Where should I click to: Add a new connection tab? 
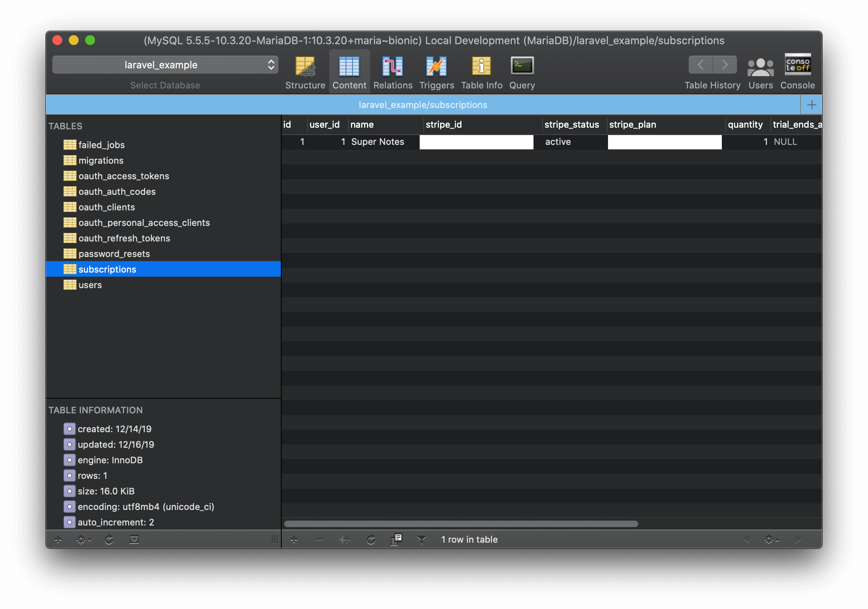(811, 105)
